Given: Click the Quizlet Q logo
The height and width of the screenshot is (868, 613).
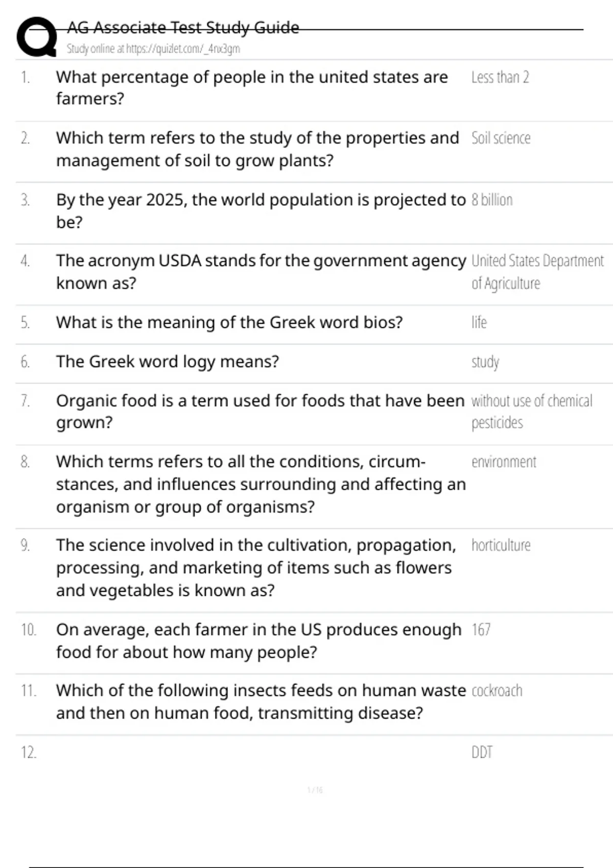Looking at the screenshot, I should pyautogui.click(x=37, y=37).
